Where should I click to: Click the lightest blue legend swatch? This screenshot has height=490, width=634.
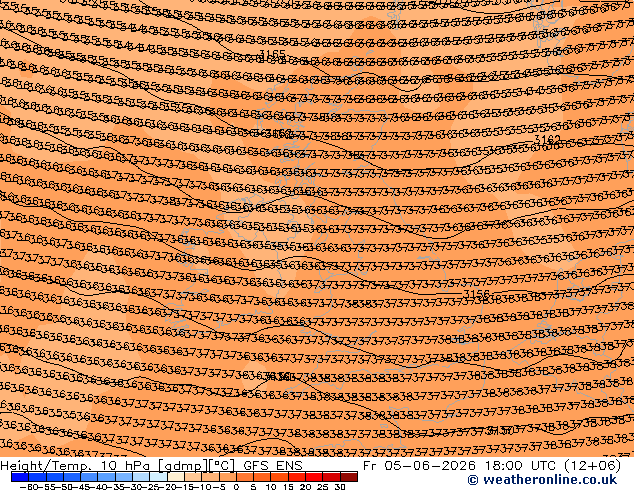coord(158,477)
